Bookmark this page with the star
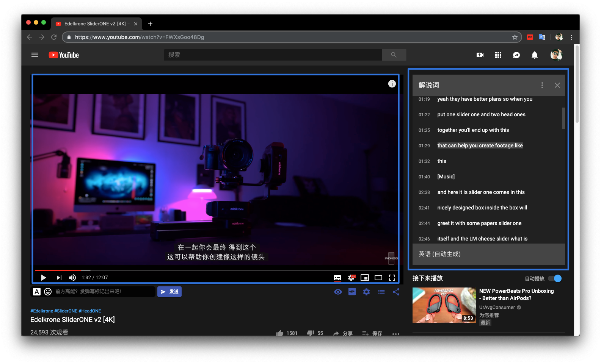This screenshot has height=364, width=601. (515, 37)
